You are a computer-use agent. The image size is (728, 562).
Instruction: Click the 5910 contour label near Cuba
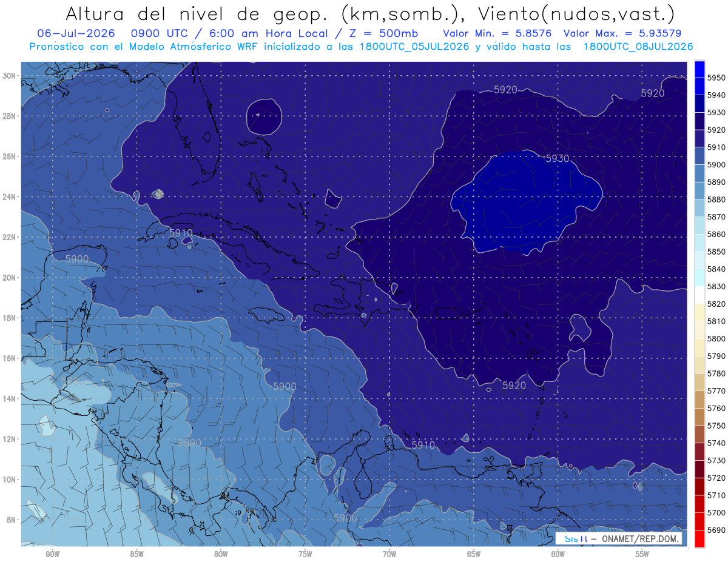coord(180,233)
